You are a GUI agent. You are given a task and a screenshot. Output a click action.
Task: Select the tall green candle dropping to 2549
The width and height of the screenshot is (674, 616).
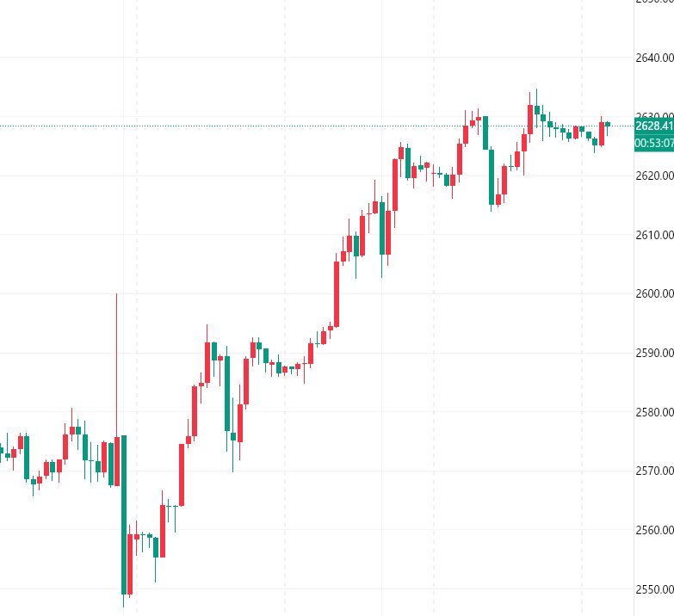pyautogui.click(x=124, y=516)
